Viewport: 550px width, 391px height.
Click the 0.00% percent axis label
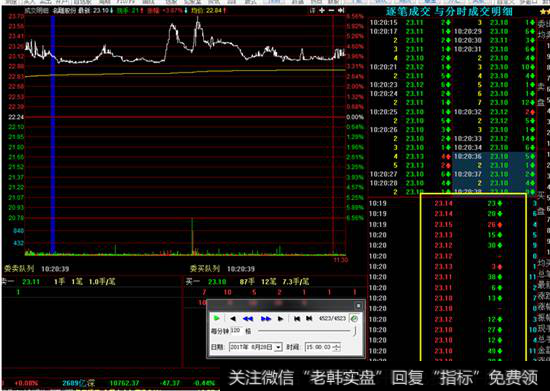coord(355,117)
